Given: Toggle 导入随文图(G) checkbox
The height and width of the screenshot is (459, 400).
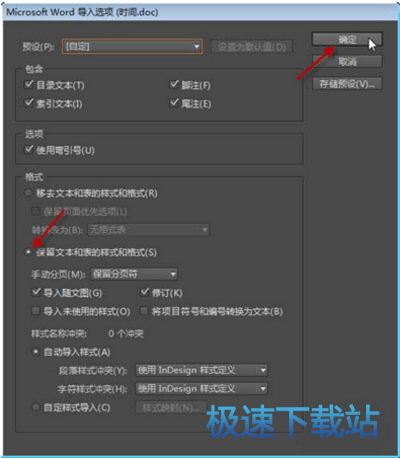Looking at the screenshot, I should click(35, 292).
